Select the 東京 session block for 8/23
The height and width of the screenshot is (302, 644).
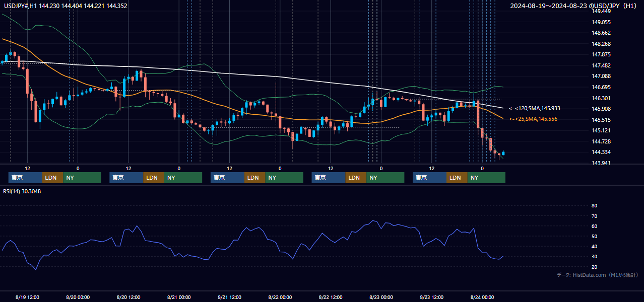pyautogui.click(x=429, y=178)
